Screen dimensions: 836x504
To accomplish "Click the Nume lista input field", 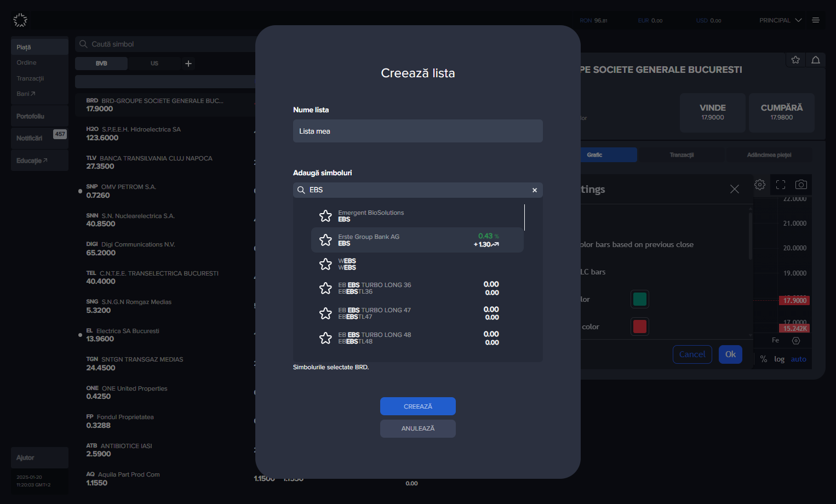I will pos(418,131).
